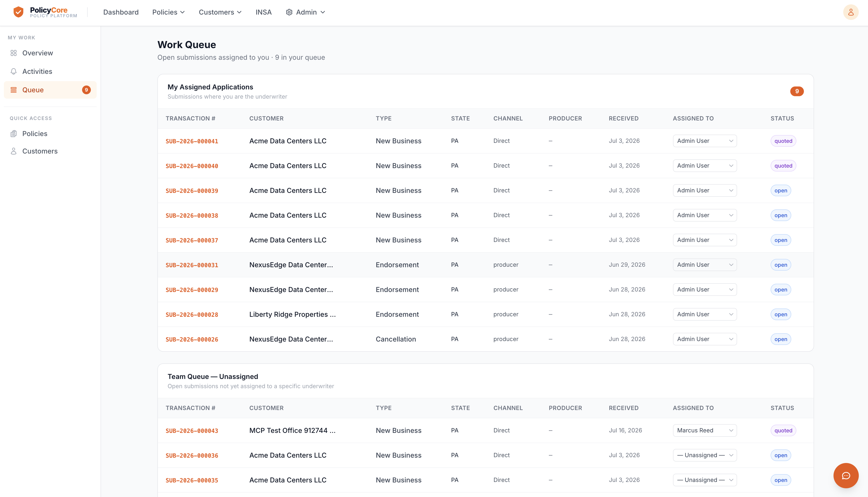Open the chat support bubble
868x497 pixels.
coord(846,475)
